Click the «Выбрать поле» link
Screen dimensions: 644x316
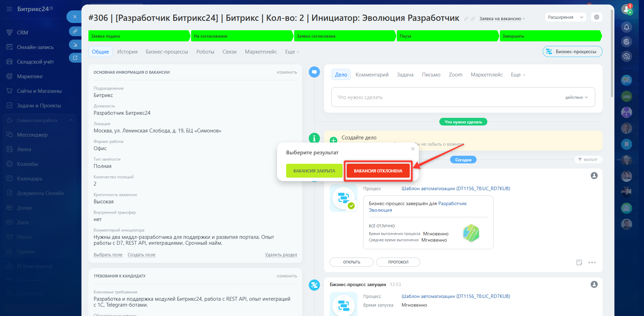tap(108, 255)
